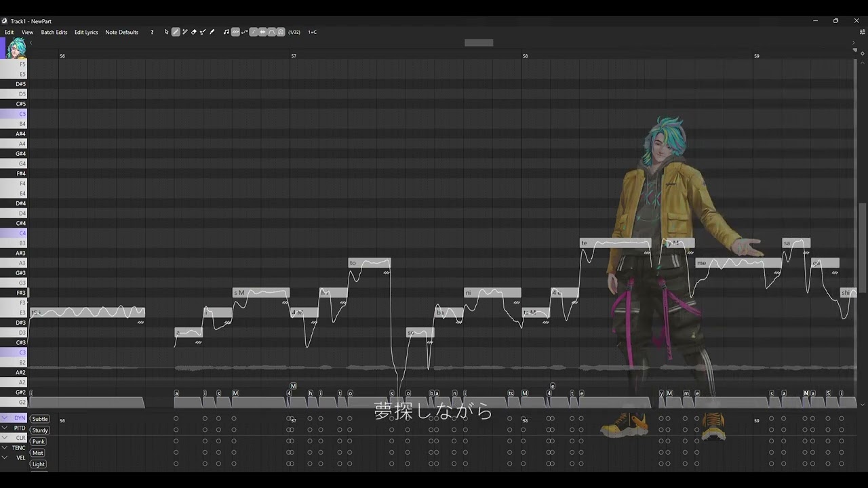Select the Knife tool
868x488 pixels.
[212, 32]
